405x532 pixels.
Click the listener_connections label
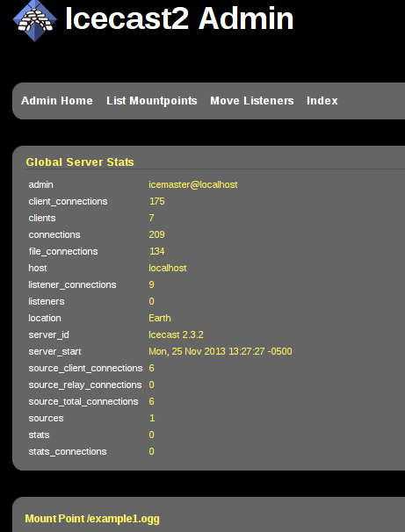(72, 284)
